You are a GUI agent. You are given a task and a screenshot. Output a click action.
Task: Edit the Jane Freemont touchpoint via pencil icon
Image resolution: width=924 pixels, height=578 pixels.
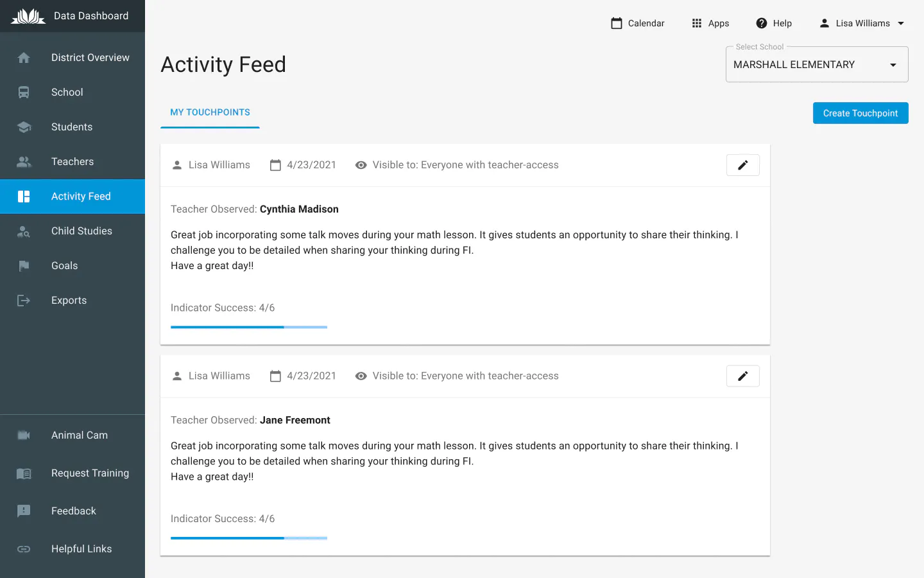click(x=742, y=376)
